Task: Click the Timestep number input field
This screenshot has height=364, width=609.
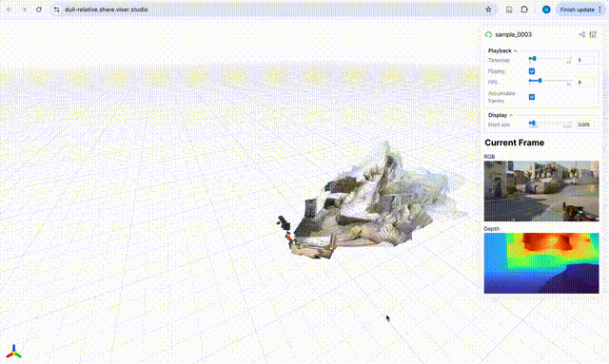Action: (x=585, y=60)
